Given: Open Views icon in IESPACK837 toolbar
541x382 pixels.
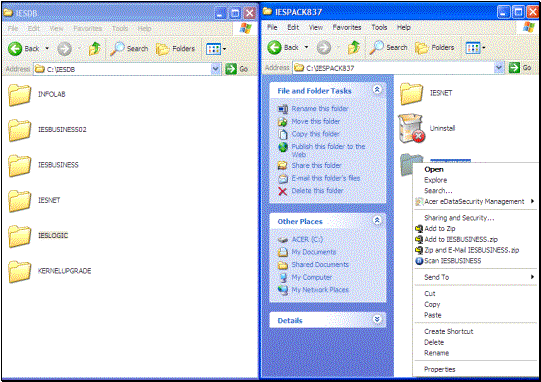Looking at the screenshot, I should [x=473, y=48].
